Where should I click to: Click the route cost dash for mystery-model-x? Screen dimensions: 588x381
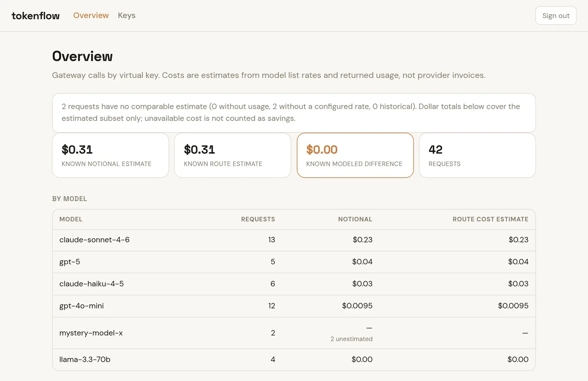tap(525, 333)
